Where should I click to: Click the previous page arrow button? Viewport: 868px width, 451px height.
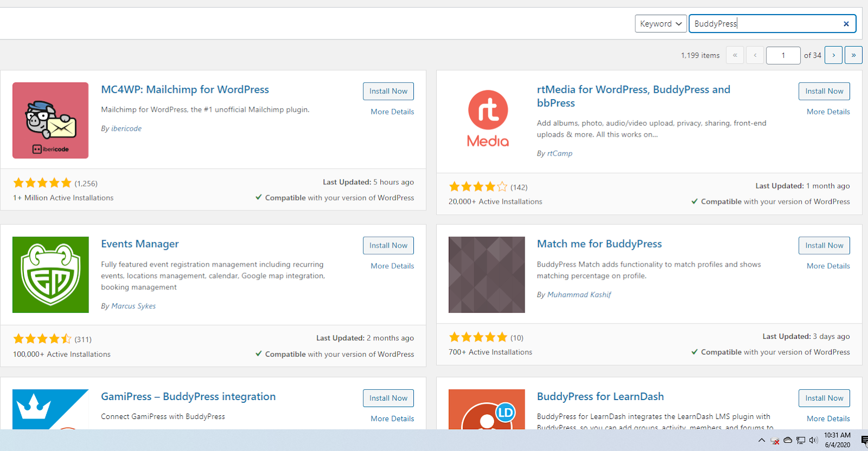coord(755,55)
